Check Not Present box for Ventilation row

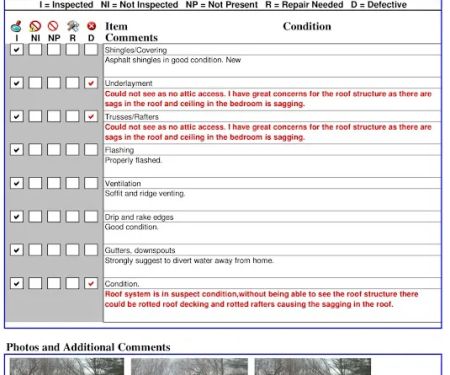(54, 183)
